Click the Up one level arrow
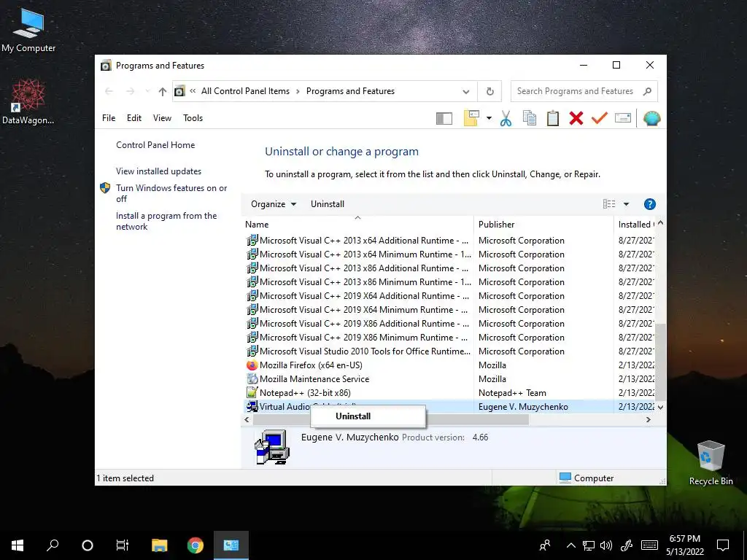The width and height of the screenshot is (747, 560). point(163,91)
